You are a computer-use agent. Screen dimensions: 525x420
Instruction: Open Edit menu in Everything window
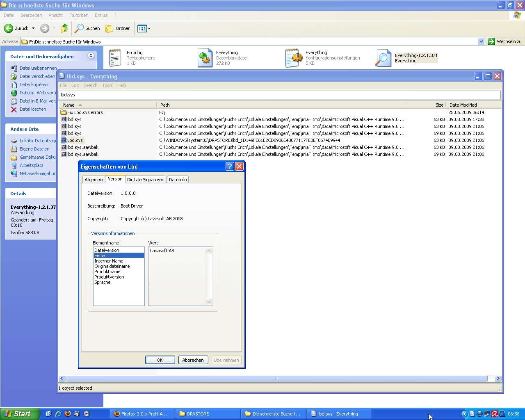pyautogui.click(x=75, y=85)
